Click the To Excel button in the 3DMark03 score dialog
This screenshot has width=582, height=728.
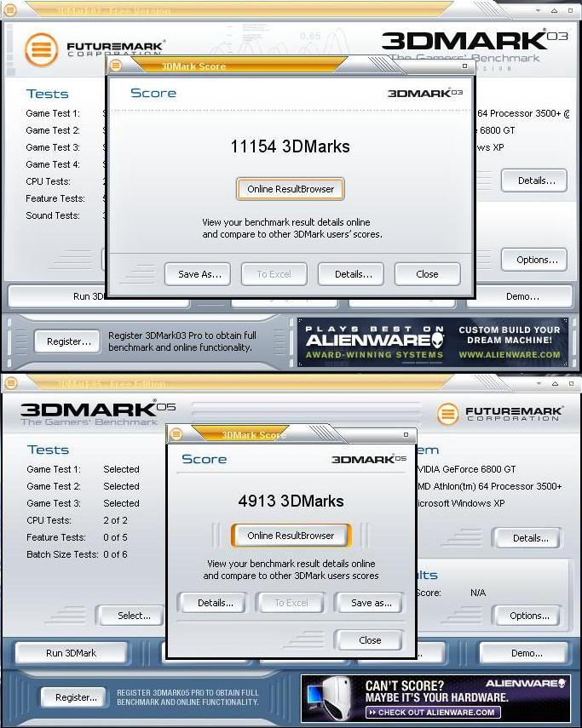pyautogui.click(x=274, y=274)
